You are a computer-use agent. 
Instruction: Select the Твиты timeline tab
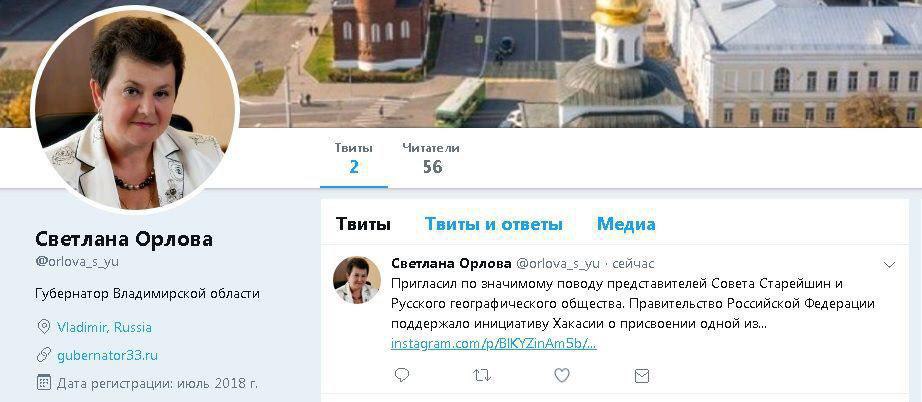363,224
